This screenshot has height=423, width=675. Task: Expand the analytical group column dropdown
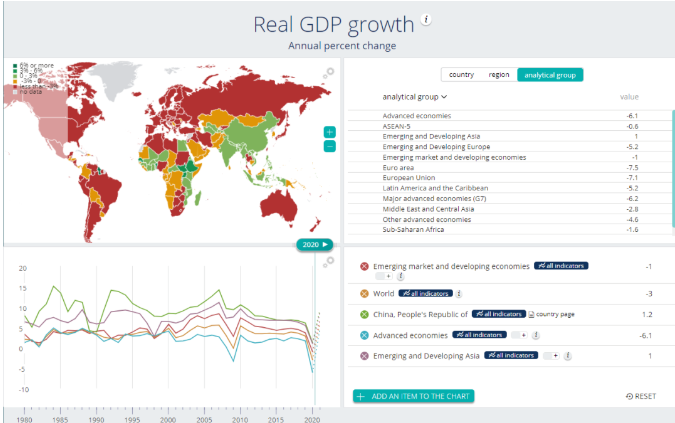point(415,97)
